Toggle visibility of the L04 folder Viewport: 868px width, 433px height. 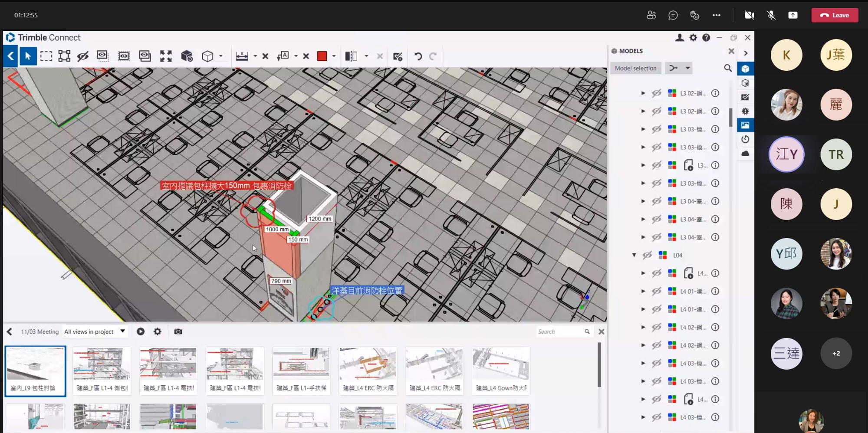click(x=647, y=255)
